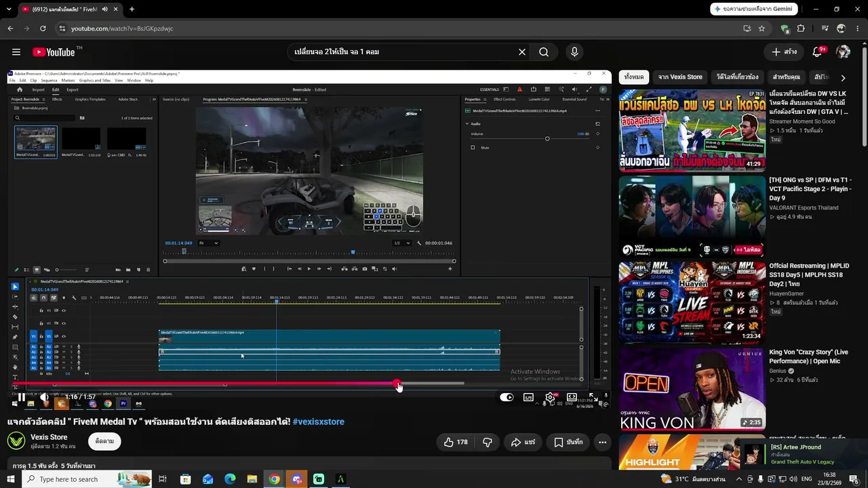Click the speaker volume icon in the player
This screenshot has height=488, width=868.
44,397
